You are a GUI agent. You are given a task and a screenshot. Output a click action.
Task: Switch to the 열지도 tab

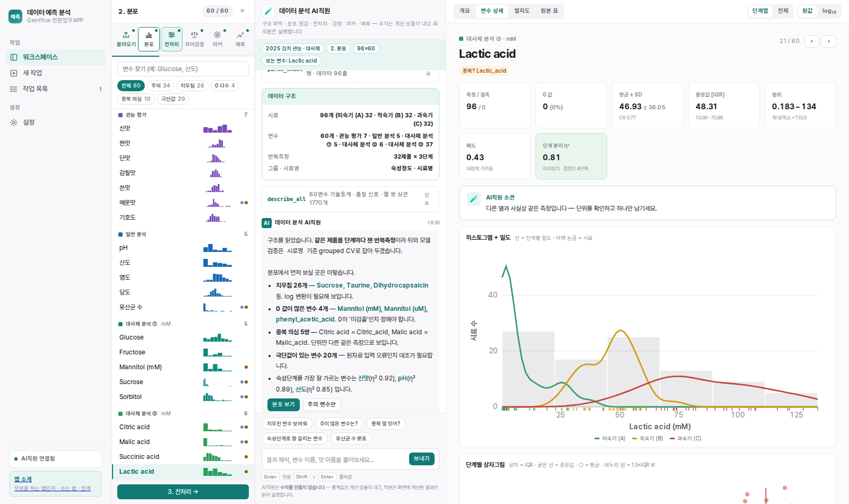(522, 11)
